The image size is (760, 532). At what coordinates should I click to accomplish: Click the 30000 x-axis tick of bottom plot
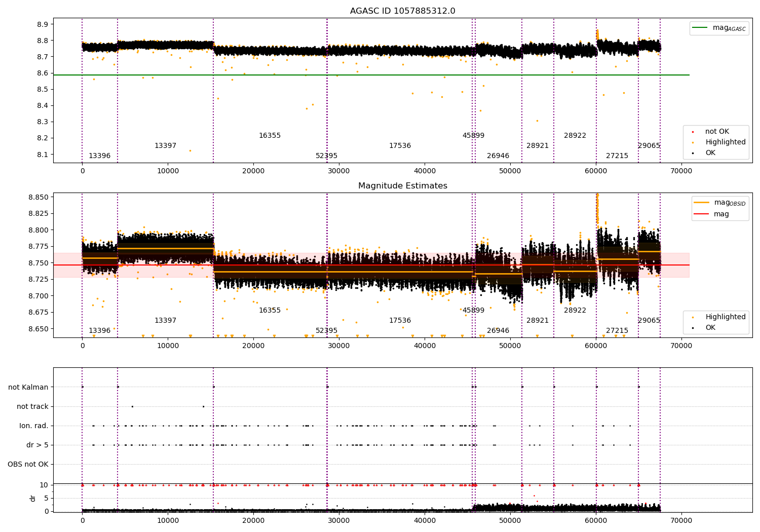tap(339, 520)
